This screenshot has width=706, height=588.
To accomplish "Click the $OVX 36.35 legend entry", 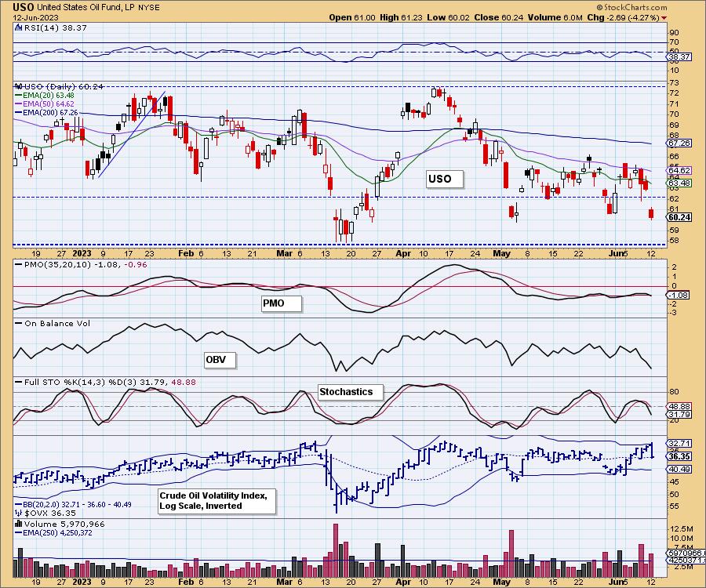I will click(x=45, y=513).
